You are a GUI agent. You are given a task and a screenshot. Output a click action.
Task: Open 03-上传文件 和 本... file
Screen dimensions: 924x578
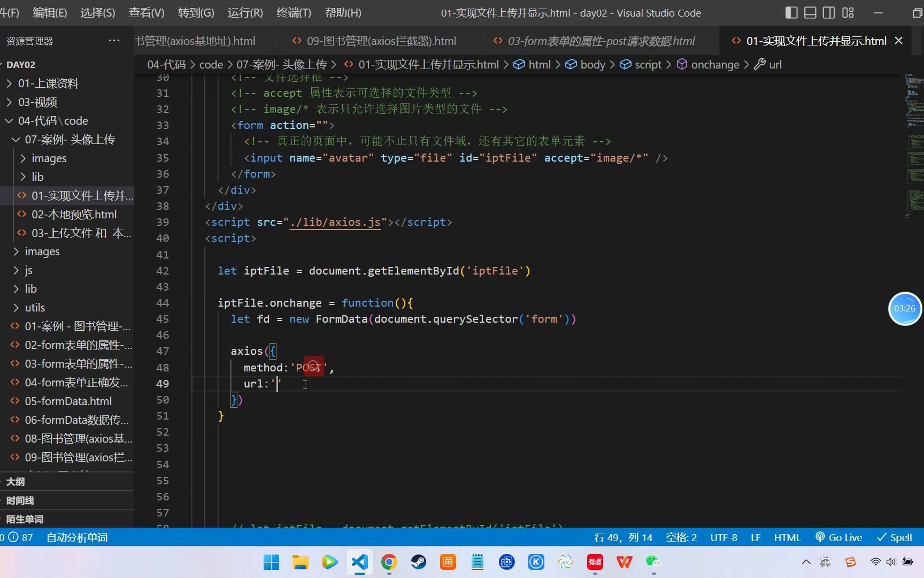pyautogui.click(x=81, y=233)
